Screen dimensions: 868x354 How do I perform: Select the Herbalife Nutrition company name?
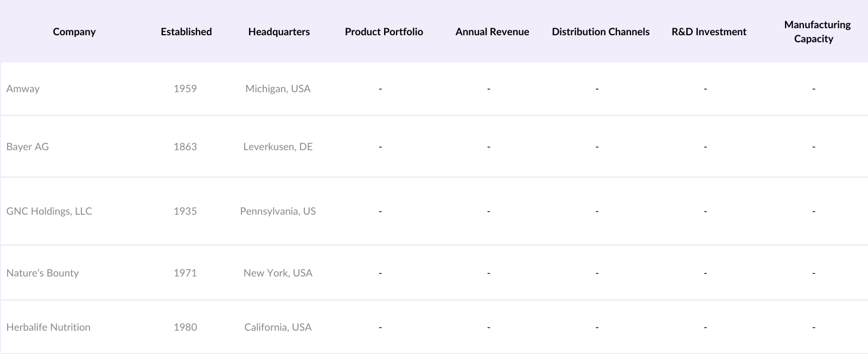pos(48,327)
